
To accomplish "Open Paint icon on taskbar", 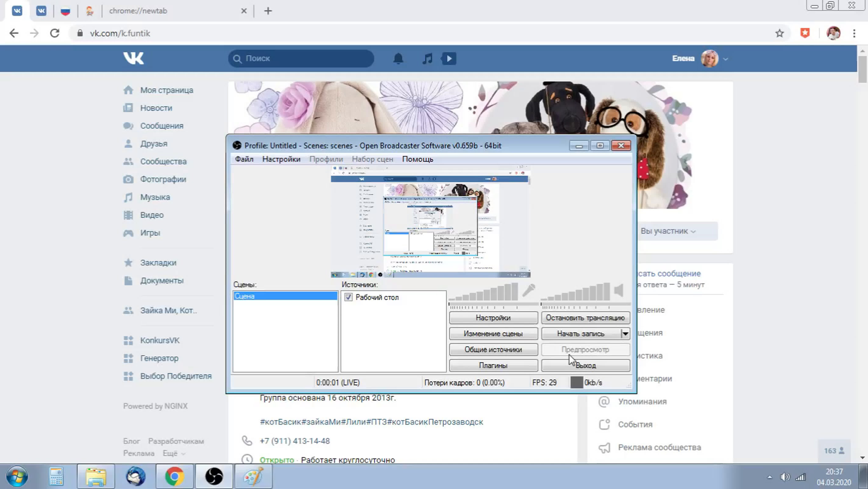I will tap(253, 476).
